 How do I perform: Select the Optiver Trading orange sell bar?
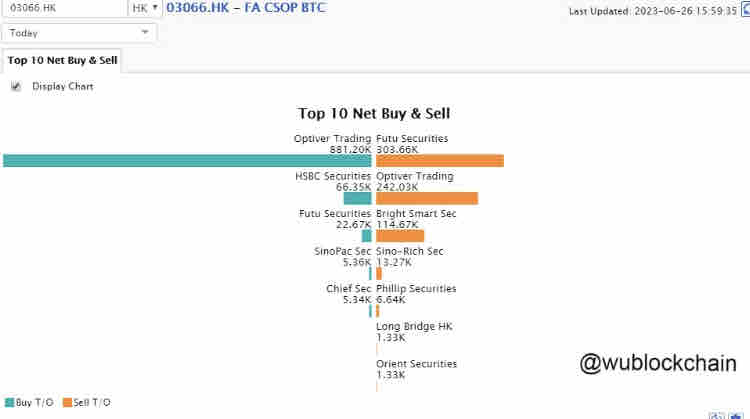(x=427, y=198)
